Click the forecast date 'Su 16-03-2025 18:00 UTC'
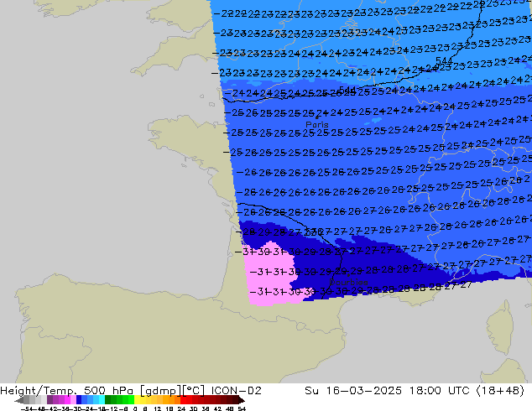This screenshot has width=532, height=411. tap(387, 391)
